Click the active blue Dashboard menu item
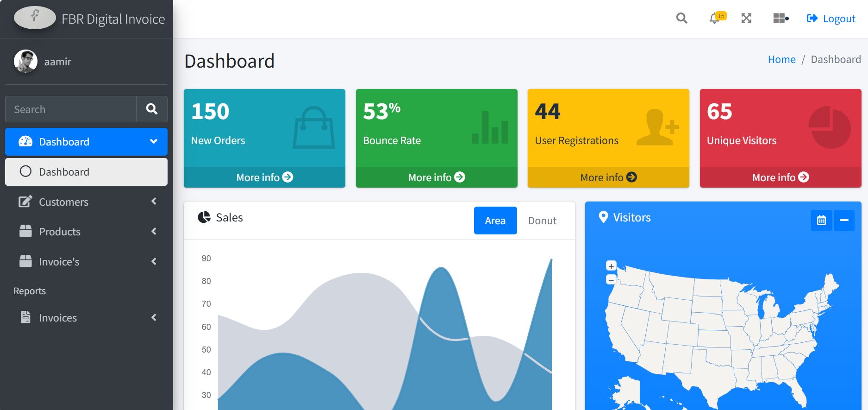 [86, 142]
